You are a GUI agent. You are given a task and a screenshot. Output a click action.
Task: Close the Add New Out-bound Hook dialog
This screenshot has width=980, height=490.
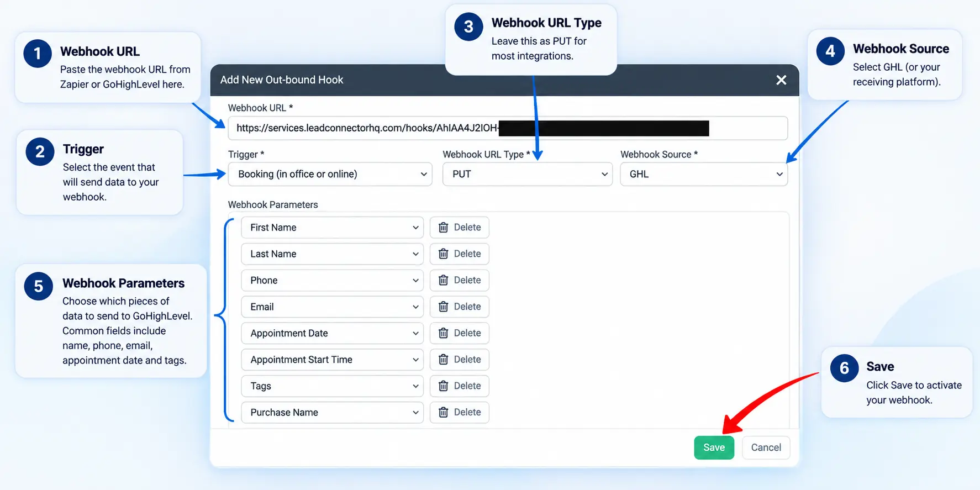(x=781, y=80)
